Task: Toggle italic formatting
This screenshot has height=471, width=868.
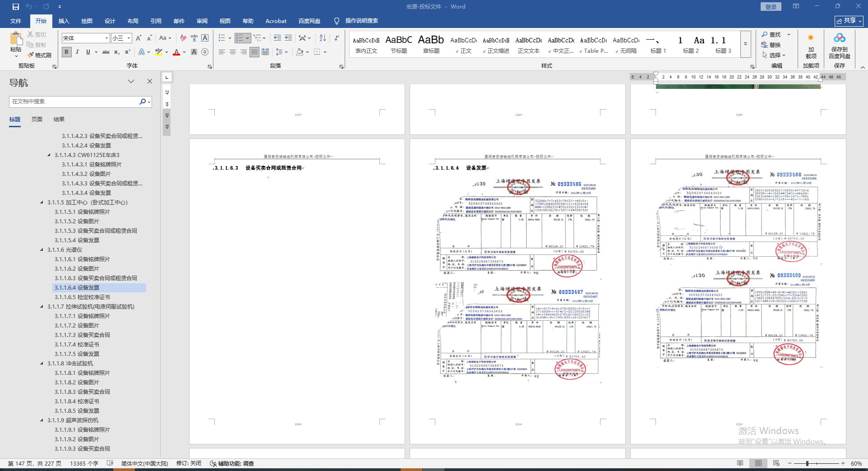Action: point(77,52)
